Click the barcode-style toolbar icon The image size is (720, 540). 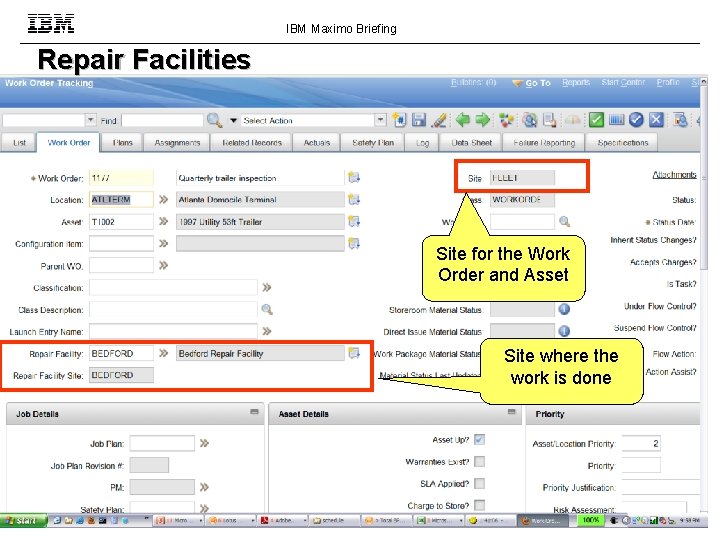pyautogui.click(x=616, y=120)
